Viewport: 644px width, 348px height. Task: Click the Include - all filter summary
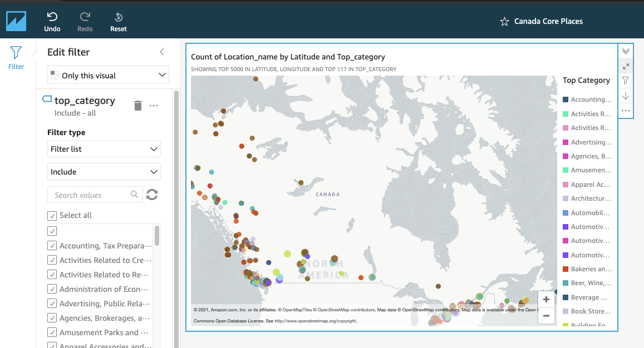click(x=75, y=113)
